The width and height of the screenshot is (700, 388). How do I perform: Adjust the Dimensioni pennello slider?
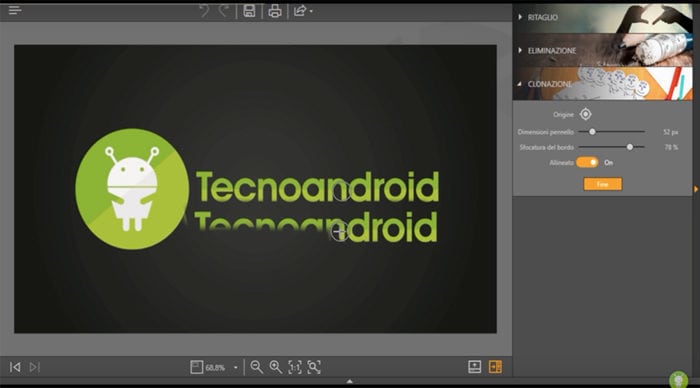pyautogui.click(x=611, y=132)
